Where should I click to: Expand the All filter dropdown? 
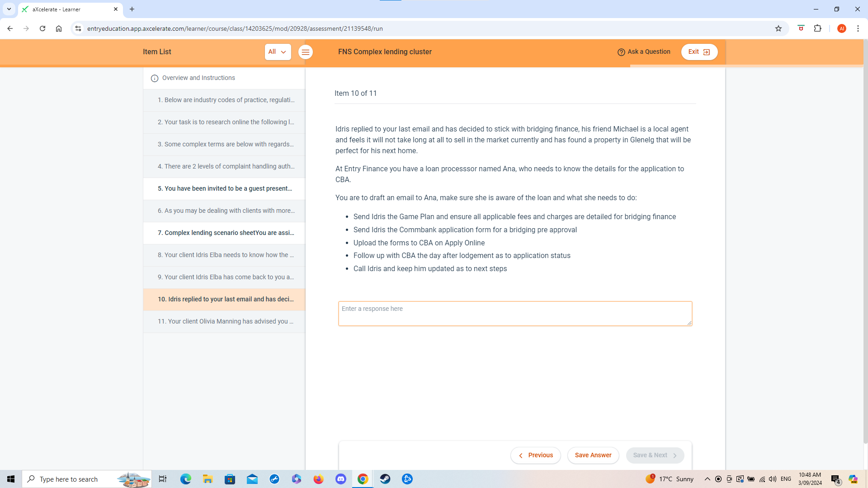[x=278, y=52]
